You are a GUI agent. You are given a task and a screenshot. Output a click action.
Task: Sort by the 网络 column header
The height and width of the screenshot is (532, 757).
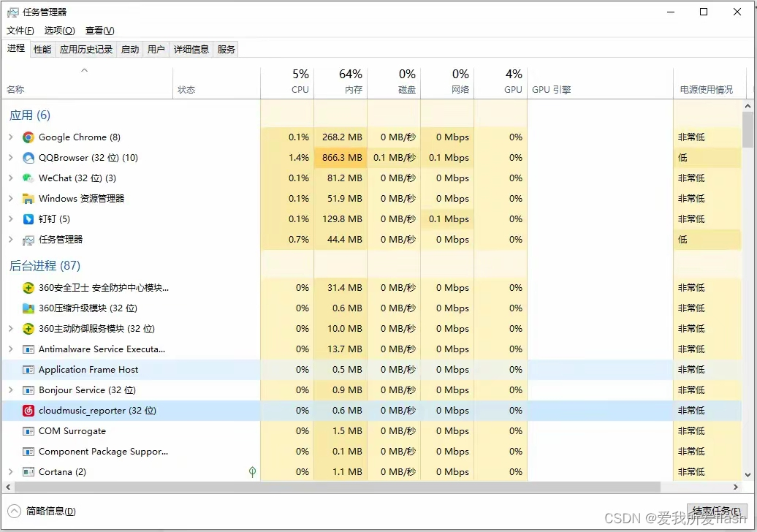pos(447,83)
